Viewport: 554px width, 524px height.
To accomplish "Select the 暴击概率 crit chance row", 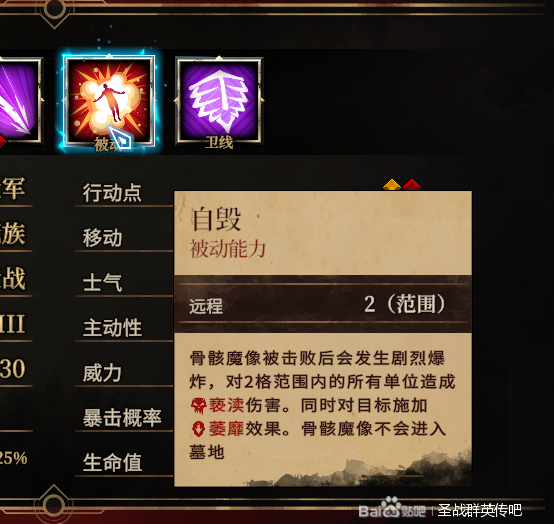I will 124,418.
